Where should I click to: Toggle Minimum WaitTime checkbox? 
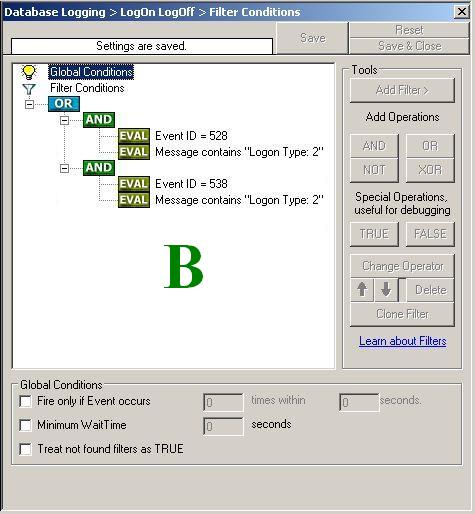pos(26,425)
